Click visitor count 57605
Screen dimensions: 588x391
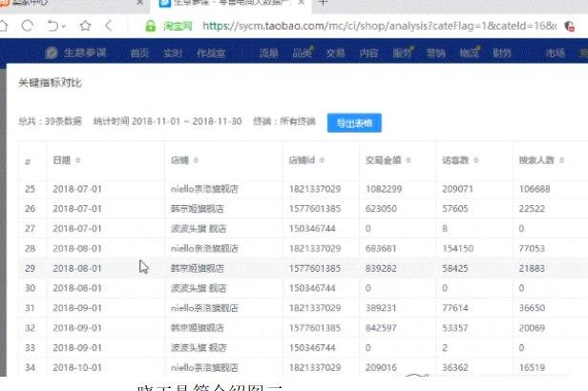(x=455, y=209)
